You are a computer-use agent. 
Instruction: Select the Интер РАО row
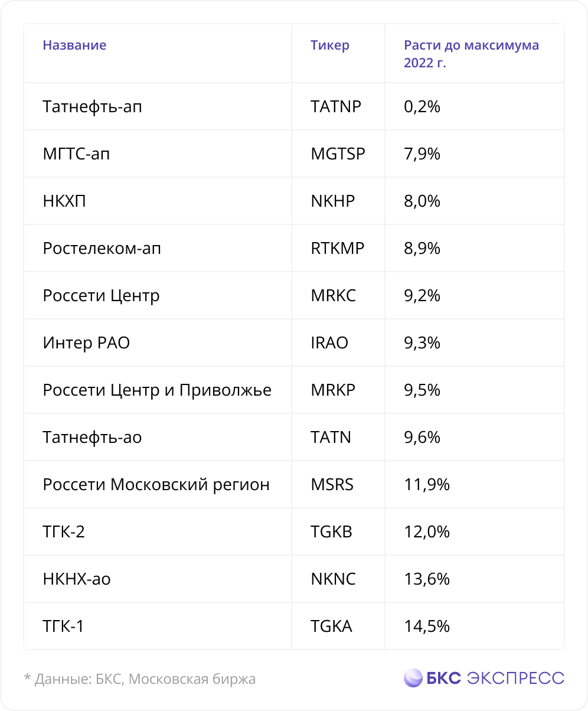click(293, 343)
